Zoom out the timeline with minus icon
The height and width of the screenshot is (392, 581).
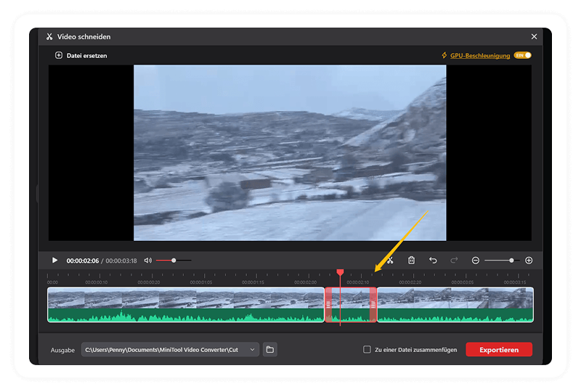(x=476, y=261)
